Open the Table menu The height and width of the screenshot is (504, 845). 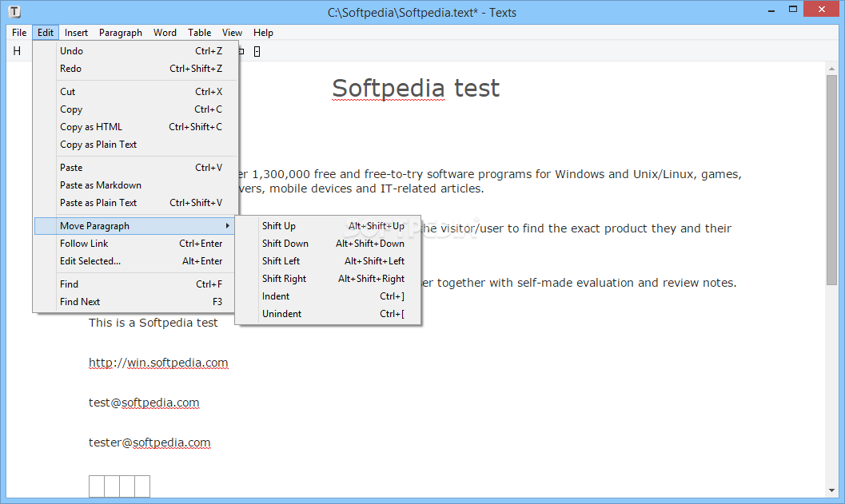tap(199, 32)
